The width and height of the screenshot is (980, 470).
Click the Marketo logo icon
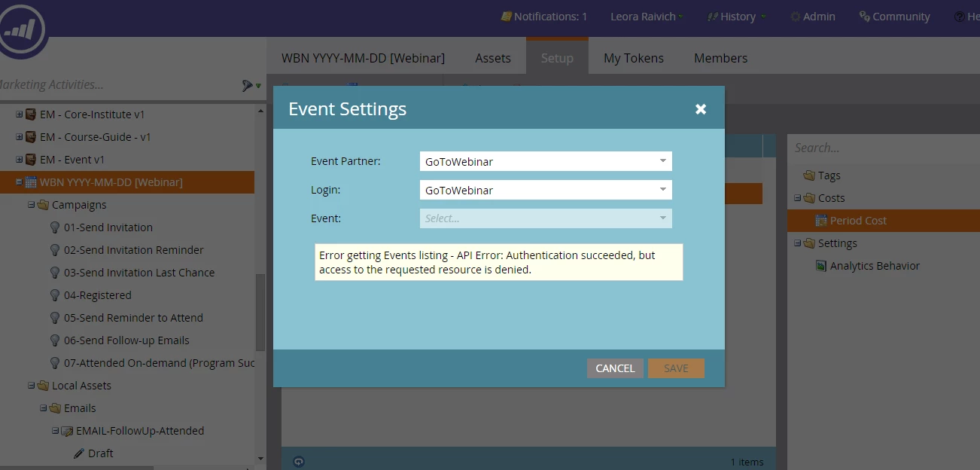(21, 29)
